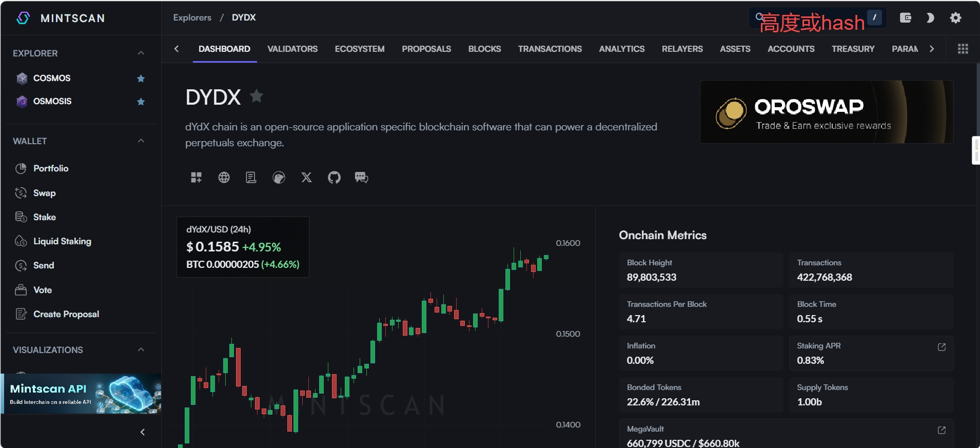This screenshot has width=980, height=448.
Task: Switch to the Validators tab
Action: (x=292, y=49)
